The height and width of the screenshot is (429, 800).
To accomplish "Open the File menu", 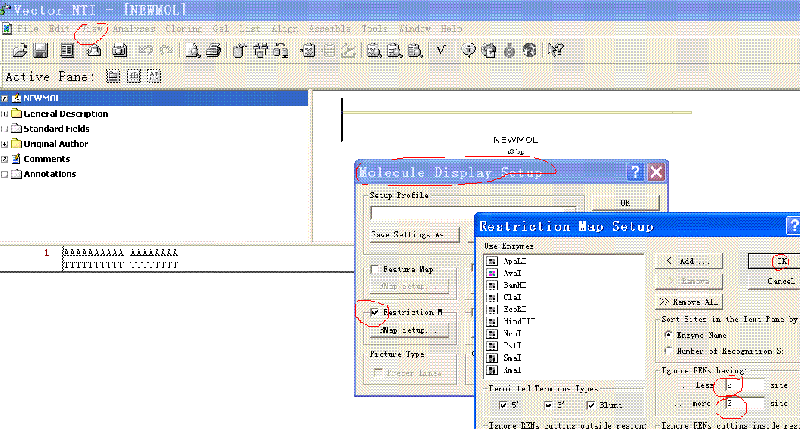I will pos(28,29).
